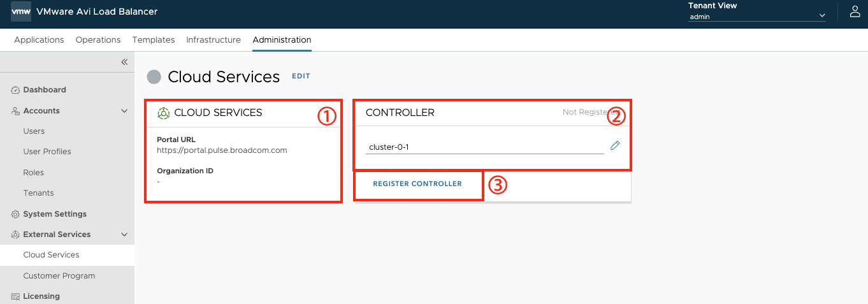
Task: Open Licensing in the sidebar
Action: [41, 296]
